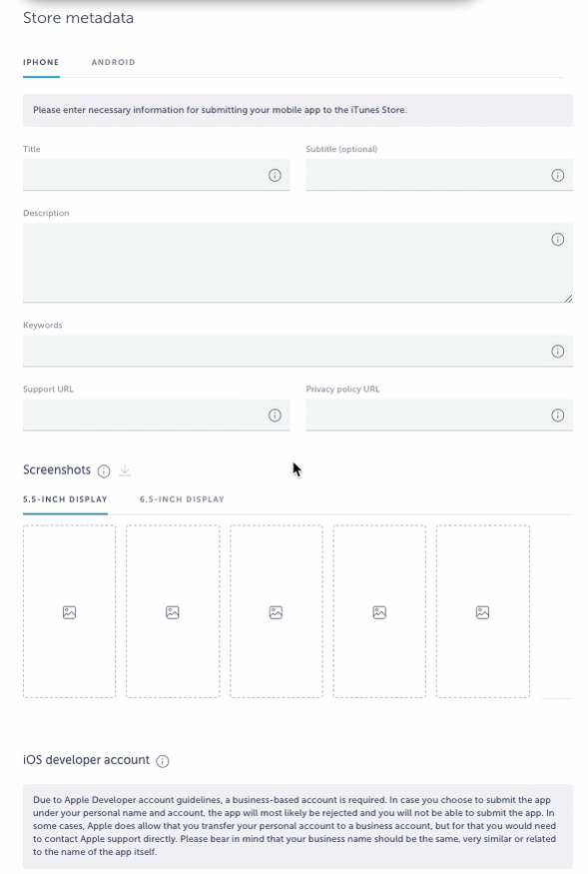Click the download icon beside Screenshots heading
The image size is (588, 874).
125,470
